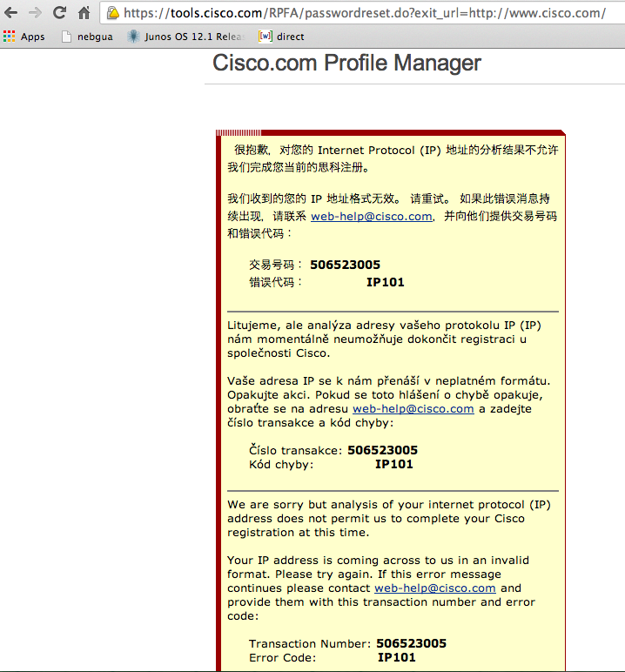The image size is (625, 672).
Task: Click the English Transaction Number 506523005
Action: 411,644
